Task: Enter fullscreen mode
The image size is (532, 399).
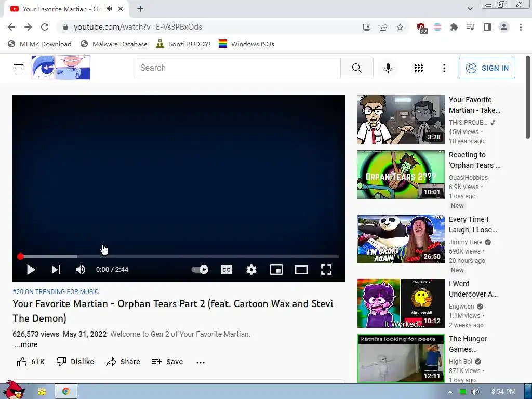Action: 326,270
